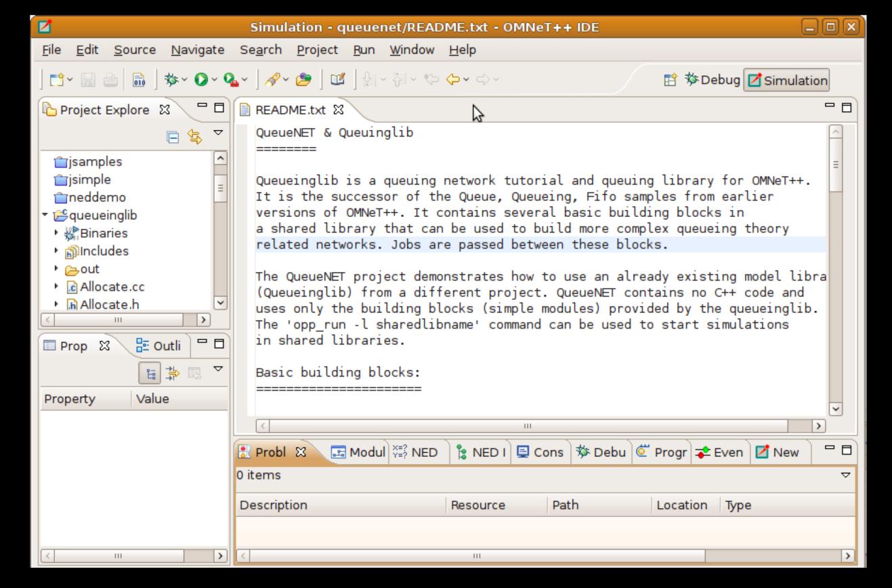892x588 pixels.
Task: Open the Source menu
Action: [x=135, y=50]
